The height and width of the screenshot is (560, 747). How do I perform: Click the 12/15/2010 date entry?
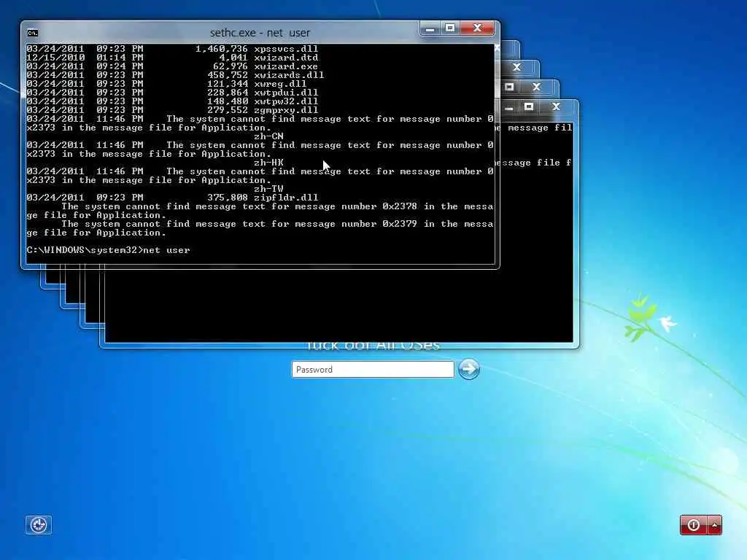coord(55,58)
